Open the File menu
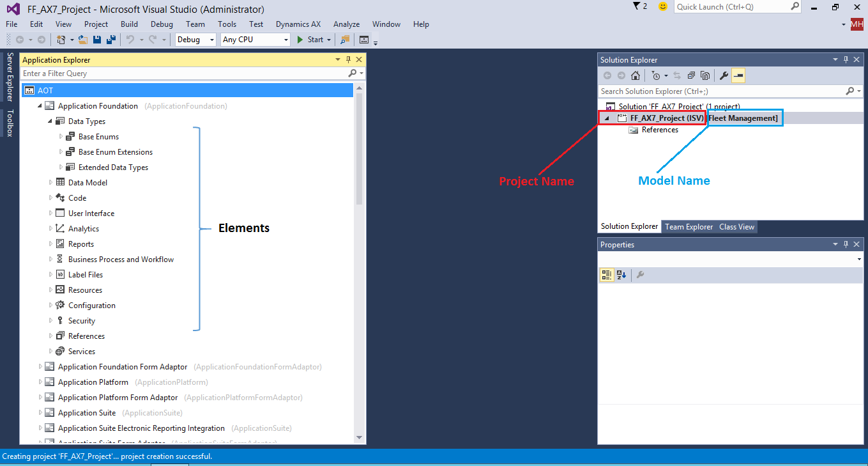Image resolution: width=868 pixels, height=466 pixels. pyautogui.click(x=11, y=24)
